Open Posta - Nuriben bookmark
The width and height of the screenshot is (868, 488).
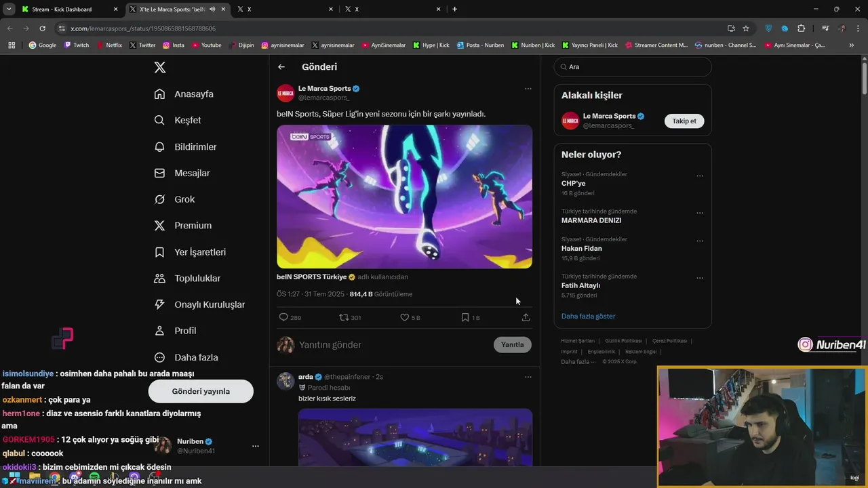[x=480, y=45]
